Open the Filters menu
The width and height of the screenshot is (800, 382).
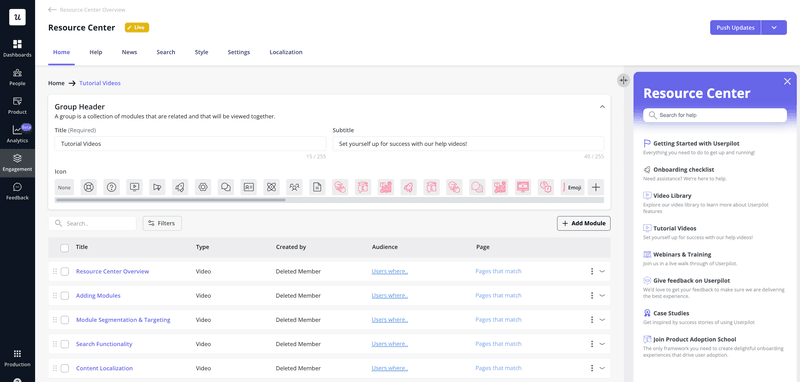click(x=162, y=223)
